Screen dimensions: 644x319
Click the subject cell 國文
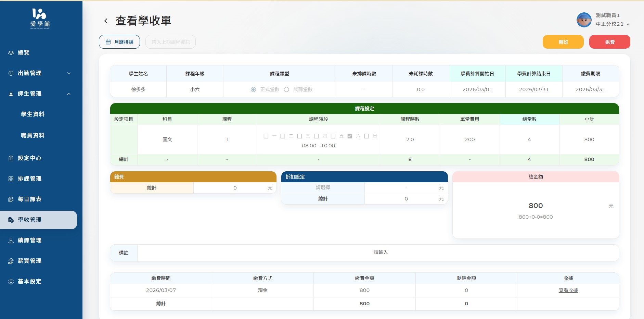click(x=167, y=139)
